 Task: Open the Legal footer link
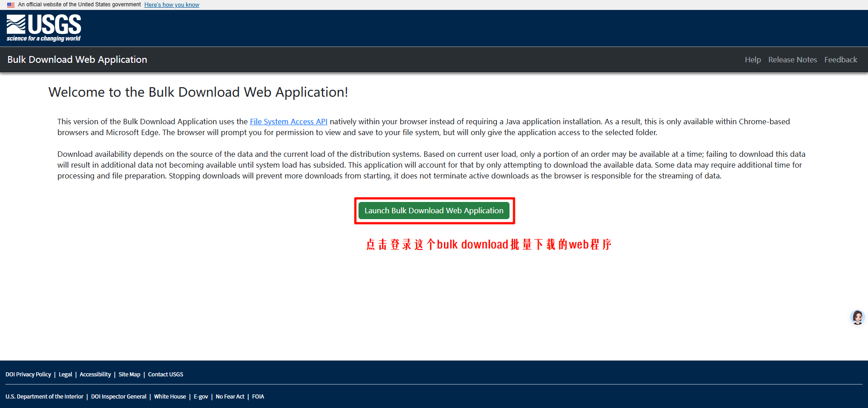66,375
